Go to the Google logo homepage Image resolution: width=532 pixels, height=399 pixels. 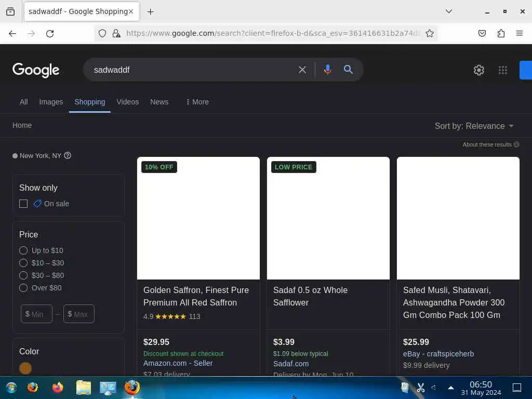point(36,70)
